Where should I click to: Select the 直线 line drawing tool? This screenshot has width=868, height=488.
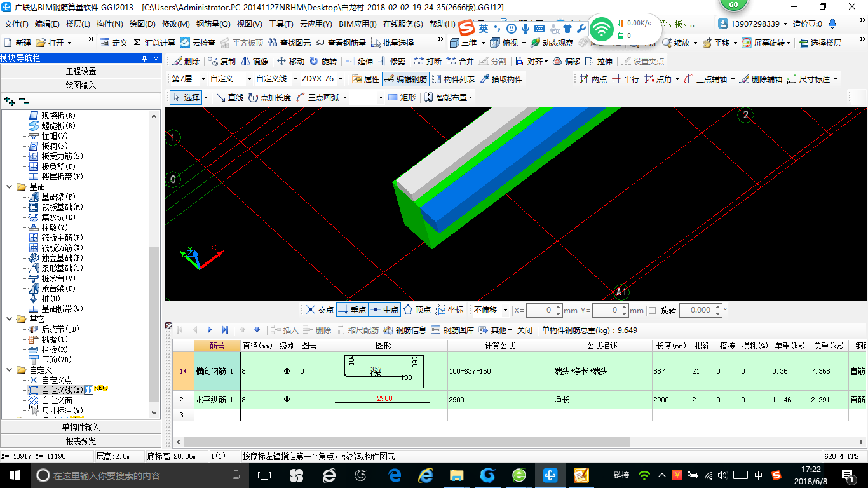click(230, 97)
